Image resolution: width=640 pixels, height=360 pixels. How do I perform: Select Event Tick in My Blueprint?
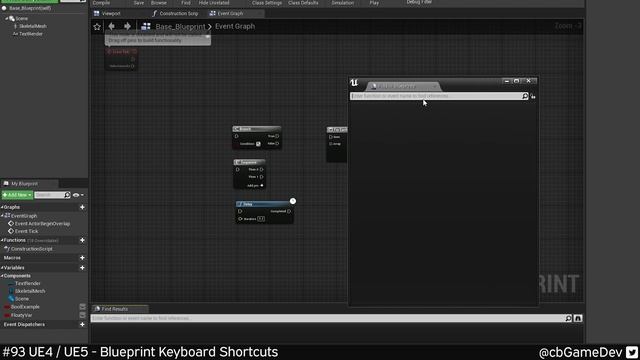pyautogui.click(x=26, y=231)
